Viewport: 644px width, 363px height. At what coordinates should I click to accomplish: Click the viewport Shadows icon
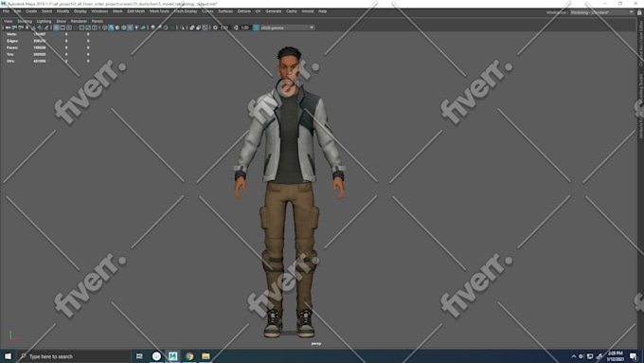click(x=143, y=27)
